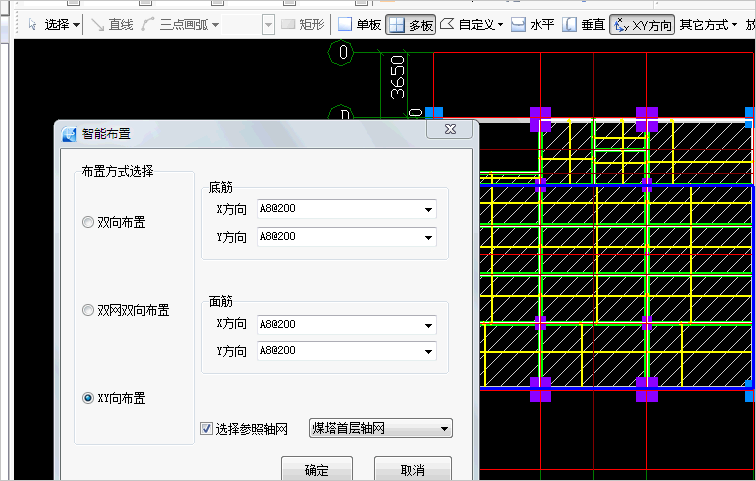Image resolution: width=756 pixels, height=481 pixels.
Task: Click the 面筋 X方向 input field
Action: pyautogui.click(x=338, y=325)
